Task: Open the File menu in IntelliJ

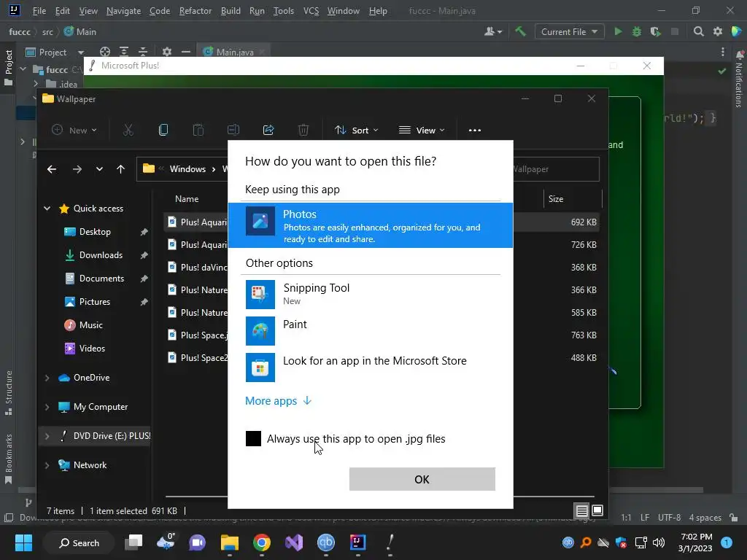Action: 39,10
